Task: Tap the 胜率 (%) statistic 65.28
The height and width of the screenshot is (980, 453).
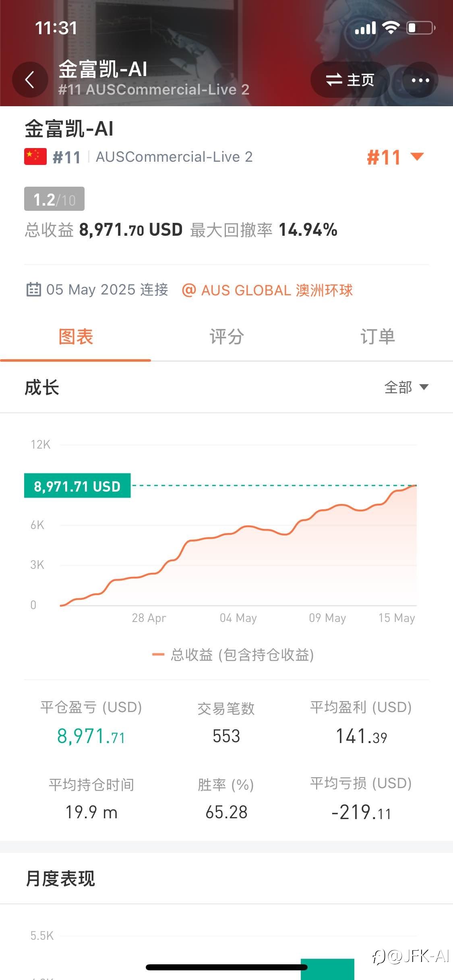Action: 226,812
